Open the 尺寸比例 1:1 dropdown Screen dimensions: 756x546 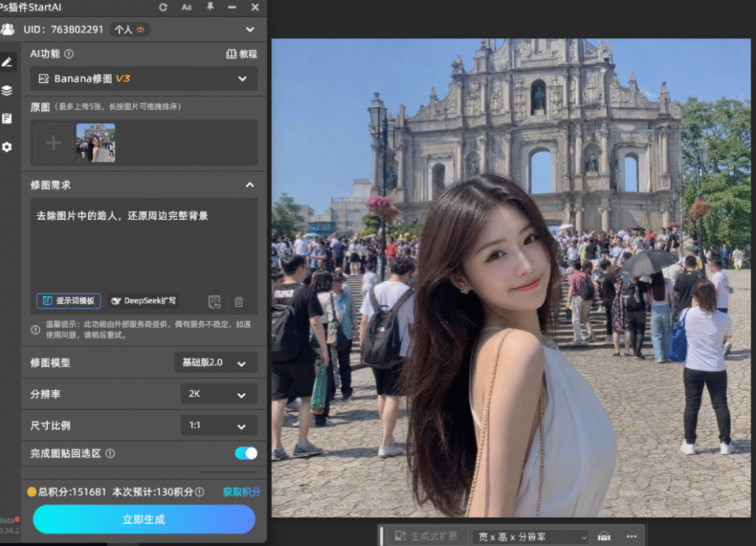[x=219, y=426]
